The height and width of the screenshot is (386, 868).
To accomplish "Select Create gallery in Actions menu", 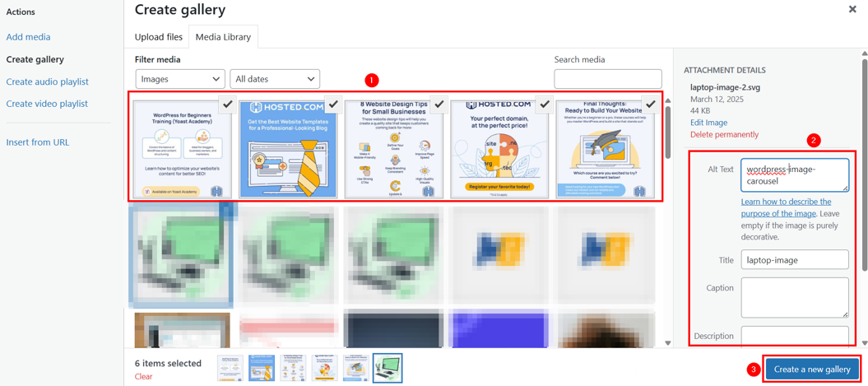I will pyautogui.click(x=35, y=59).
